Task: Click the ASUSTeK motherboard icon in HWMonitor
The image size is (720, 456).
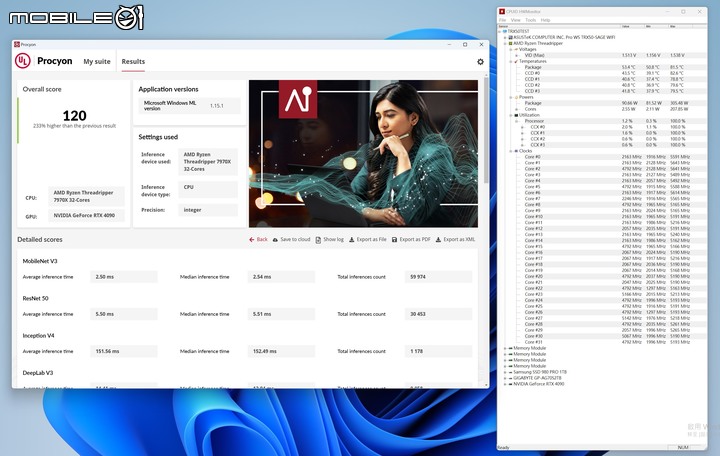Action: (x=510, y=37)
